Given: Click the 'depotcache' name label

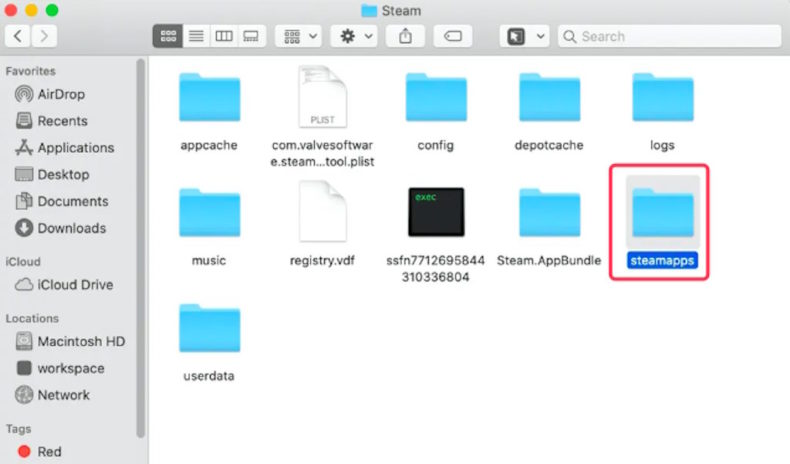Looking at the screenshot, I should click(x=549, y=145).
